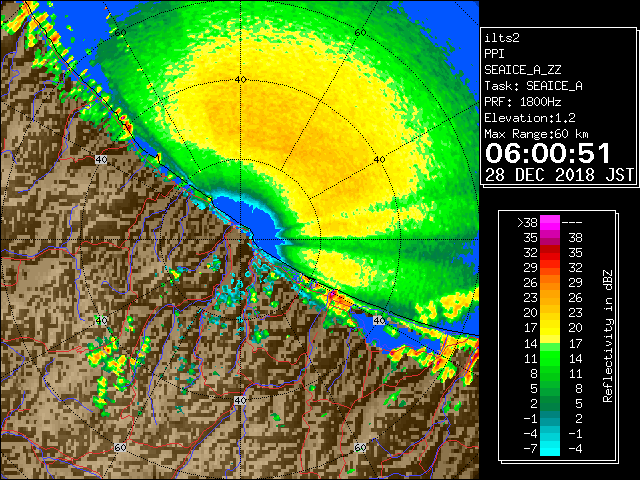Select the 'Elevation:1.2' value

point(529,118)
